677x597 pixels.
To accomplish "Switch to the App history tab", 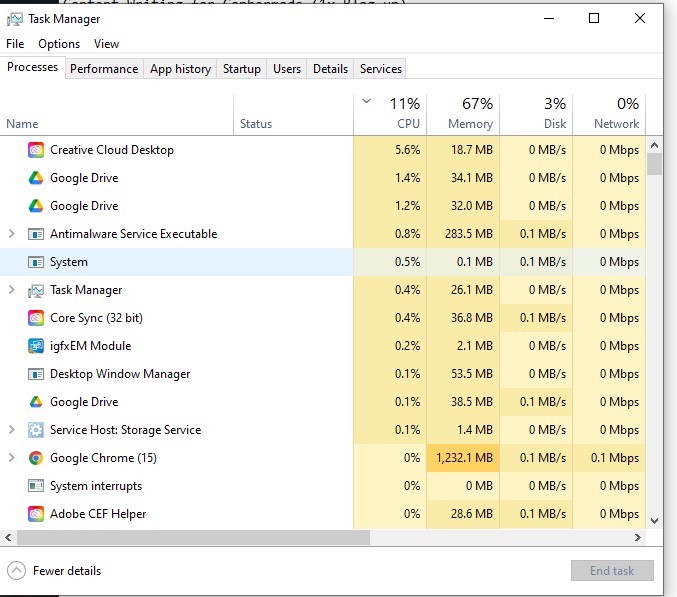I will pos(180,69).
